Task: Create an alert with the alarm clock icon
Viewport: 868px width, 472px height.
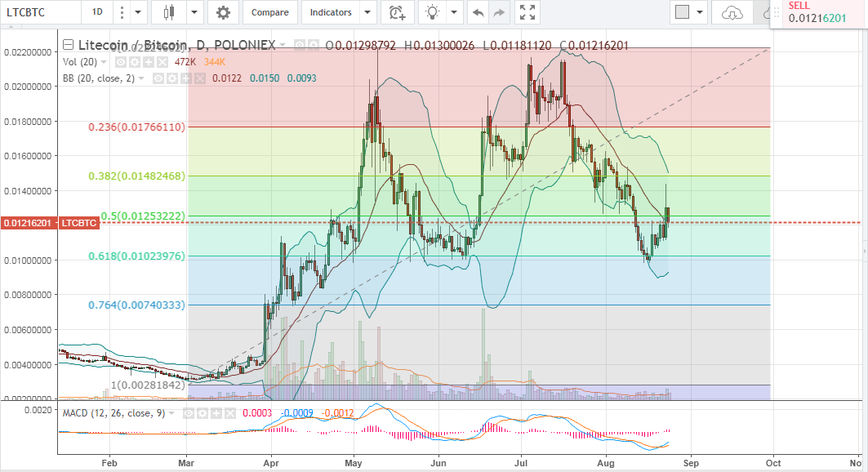Action: [x=397, y=12]
